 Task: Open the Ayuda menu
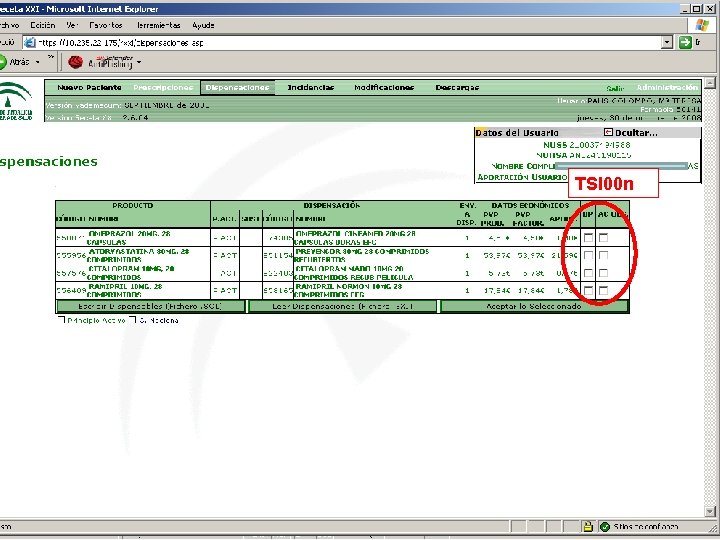tap(203, 25)
